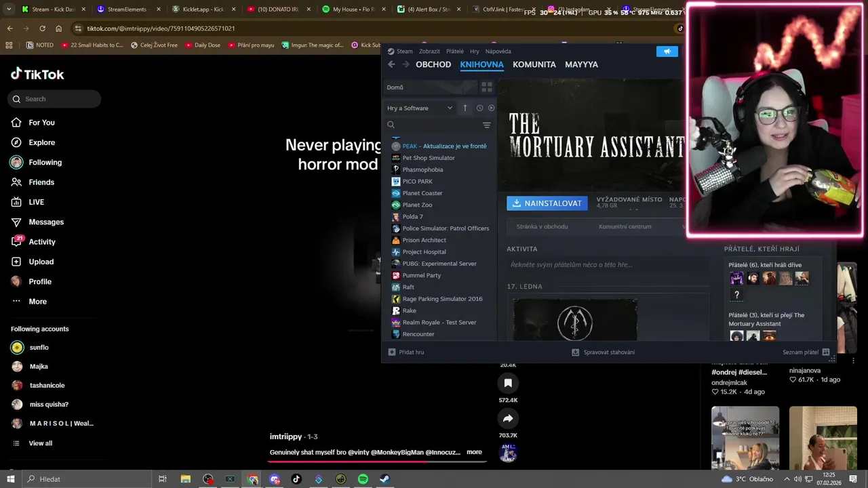The height and width of the screenshot is (488, 868).
Task: Switch Steam library to grid view icon
Action: coord(486,87)
